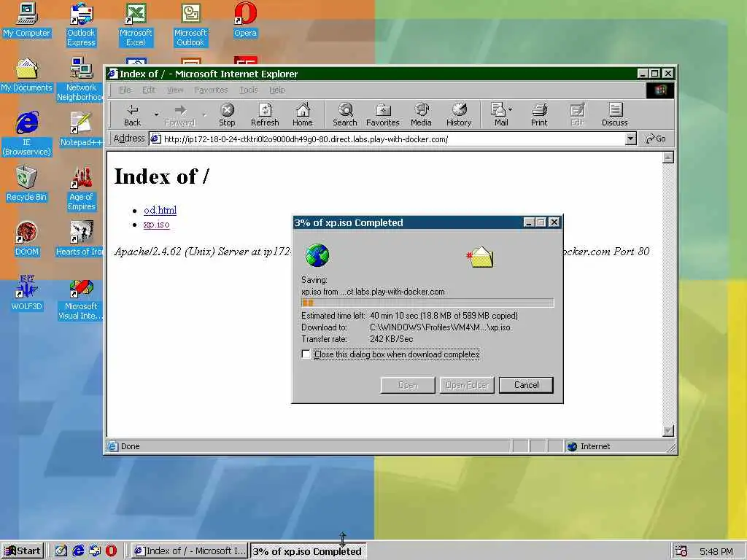Select the Outlook Express desktop icon
747x560 pixels.
pyautogui.click(x=81, y=25)
